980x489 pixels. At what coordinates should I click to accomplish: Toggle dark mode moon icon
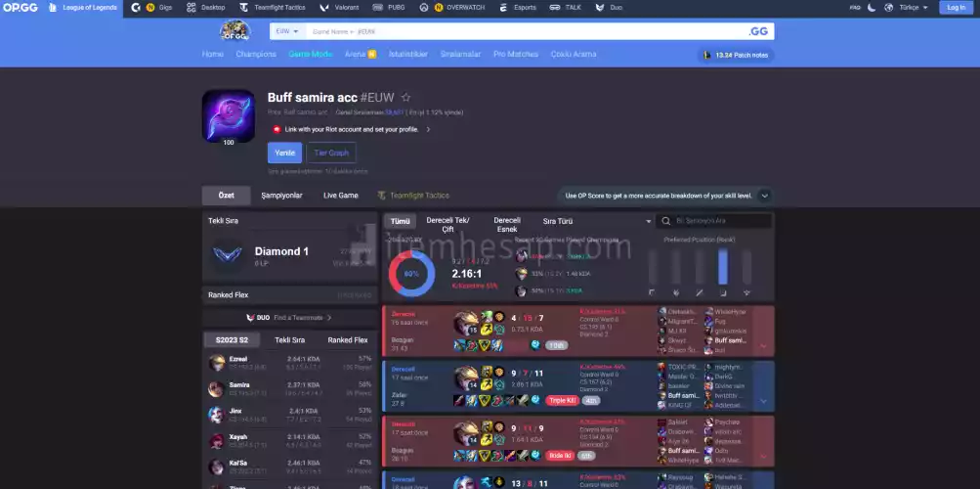[870, 8]
